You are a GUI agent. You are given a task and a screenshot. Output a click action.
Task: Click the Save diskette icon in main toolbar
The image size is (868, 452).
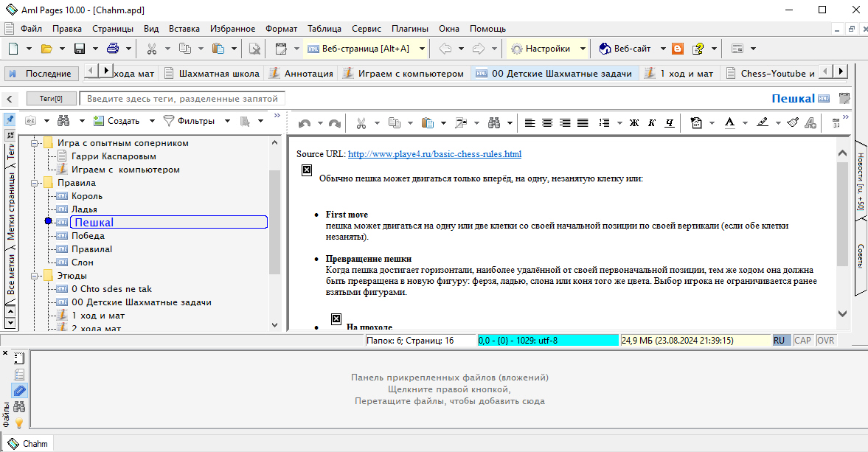coord(80,49)
